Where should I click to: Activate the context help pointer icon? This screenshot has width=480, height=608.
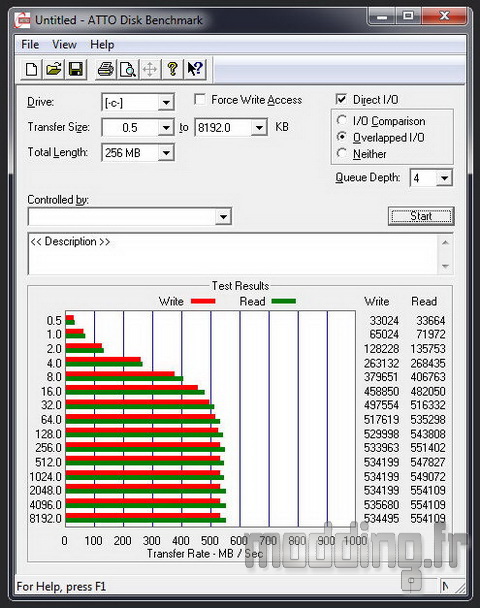(x=195, y=70)
